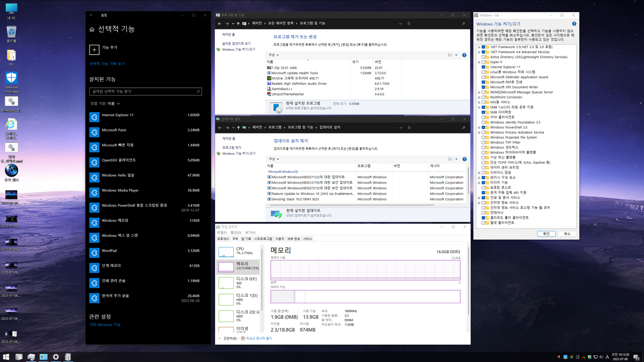The height and width of the screenshot is (362, 644).
Task: Click the WordPad feature icon
Action: coord(94,253)
